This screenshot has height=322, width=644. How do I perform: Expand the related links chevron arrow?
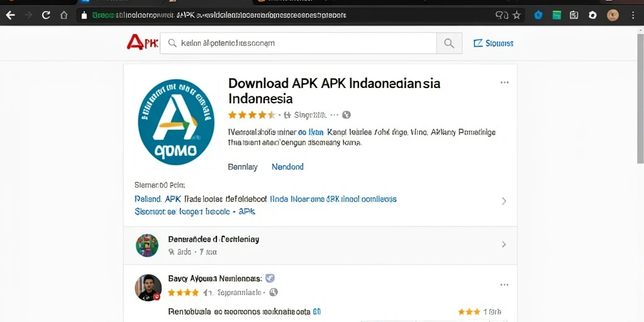(x=504, y=201)
